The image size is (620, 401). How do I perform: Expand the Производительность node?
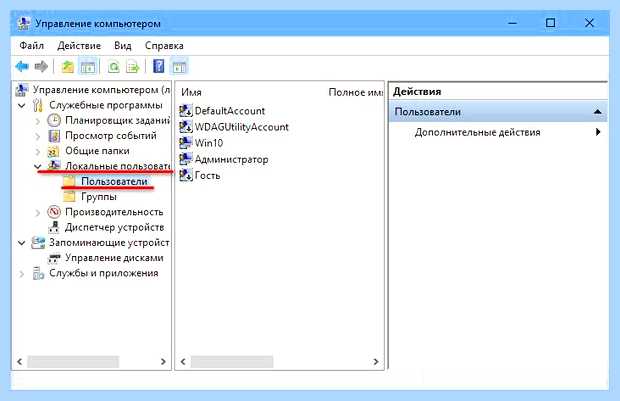[38, 212]
